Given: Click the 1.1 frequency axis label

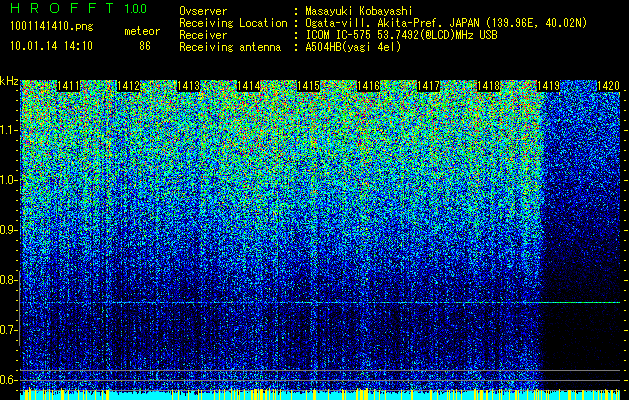Looking at the screenshot, I should (x=9, y=130).
